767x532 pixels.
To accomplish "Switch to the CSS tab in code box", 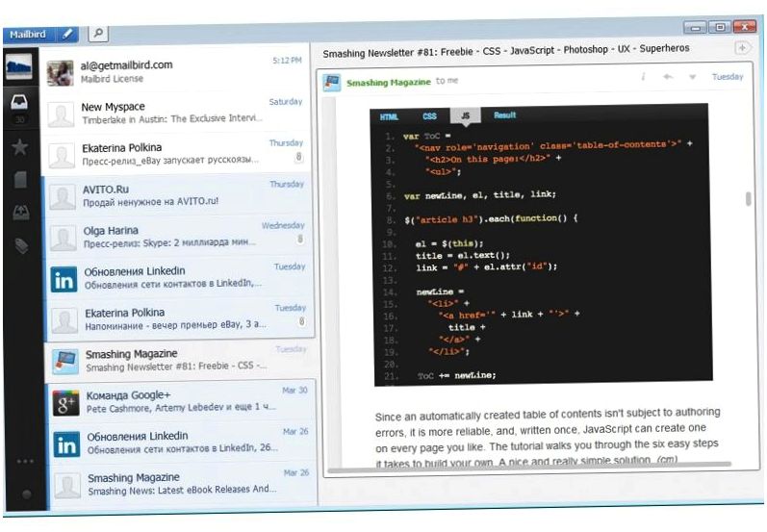I will (429, 116).
